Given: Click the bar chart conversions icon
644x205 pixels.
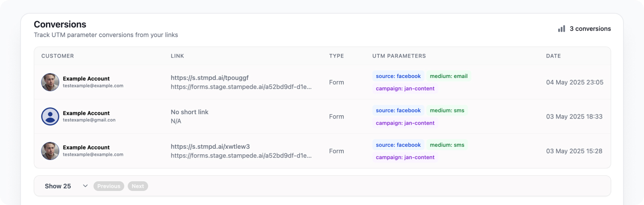Looking at the screenshot, I should point(561,29).
